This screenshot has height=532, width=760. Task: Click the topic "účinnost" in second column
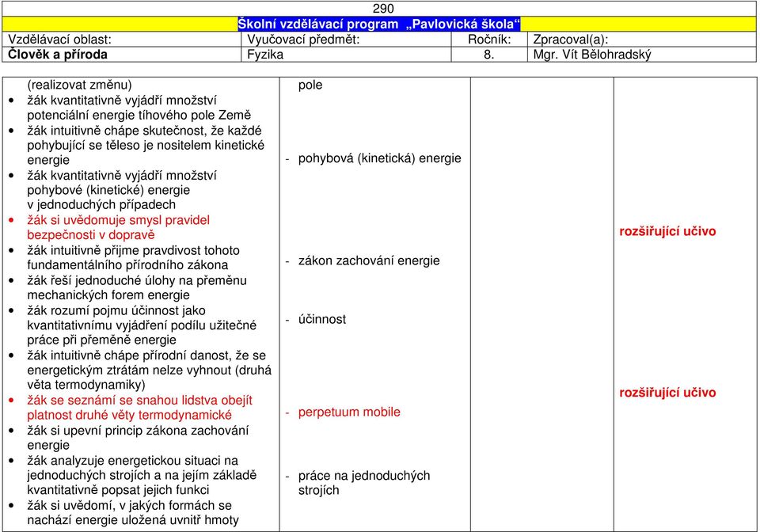coord(322,319)
